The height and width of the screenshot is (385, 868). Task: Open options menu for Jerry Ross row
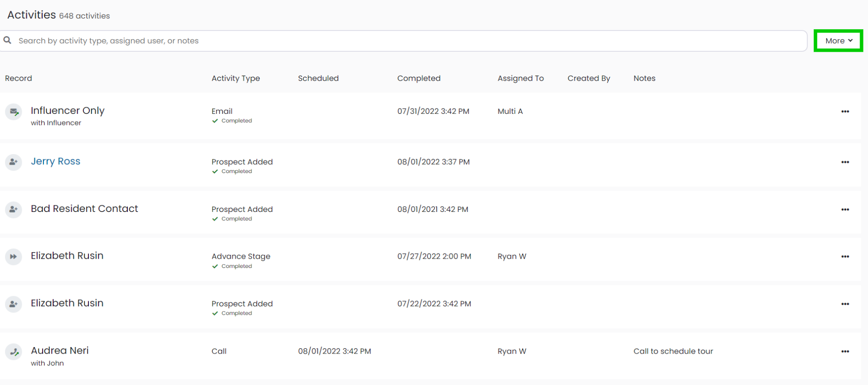(x=845, y=162)
